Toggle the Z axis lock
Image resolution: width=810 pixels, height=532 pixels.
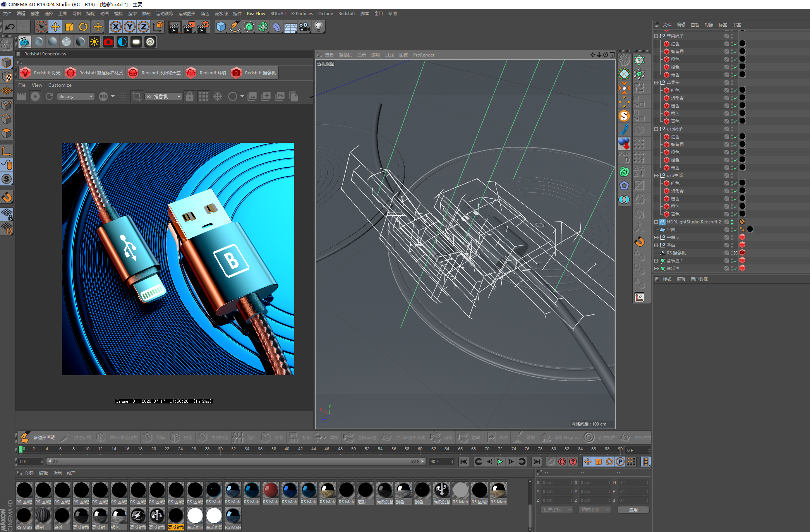(x=143, y=27)
